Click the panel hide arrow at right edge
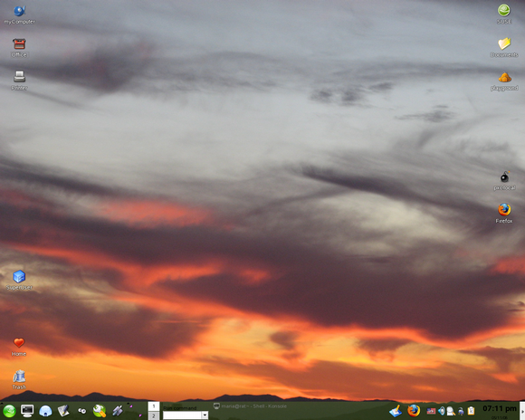Screen dimensions: 525x420 (x=522, y=411)
